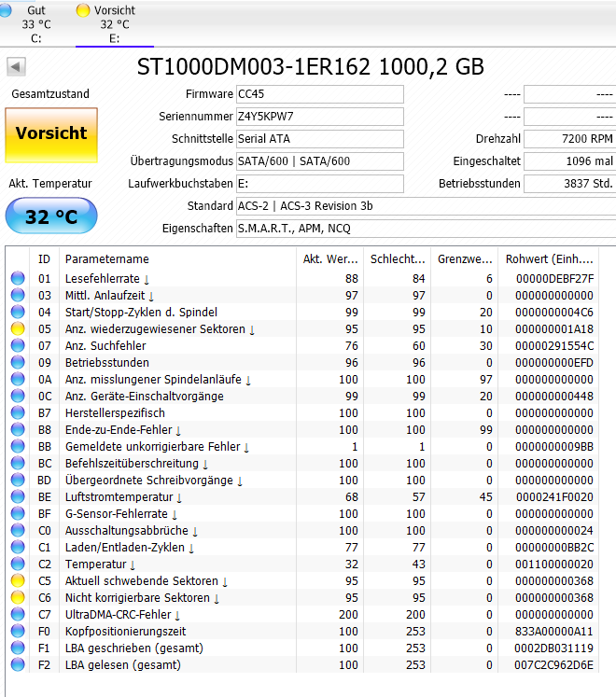Image resolution: width=616 pixels, height=697 pixels.
Task: Click the previous disk arrow button
Action: coord(16,67)
